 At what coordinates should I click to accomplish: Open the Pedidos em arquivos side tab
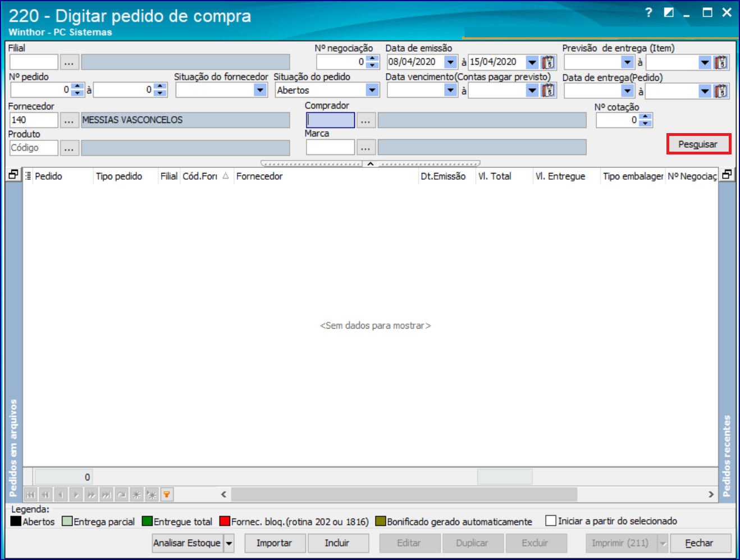[13, 448]
